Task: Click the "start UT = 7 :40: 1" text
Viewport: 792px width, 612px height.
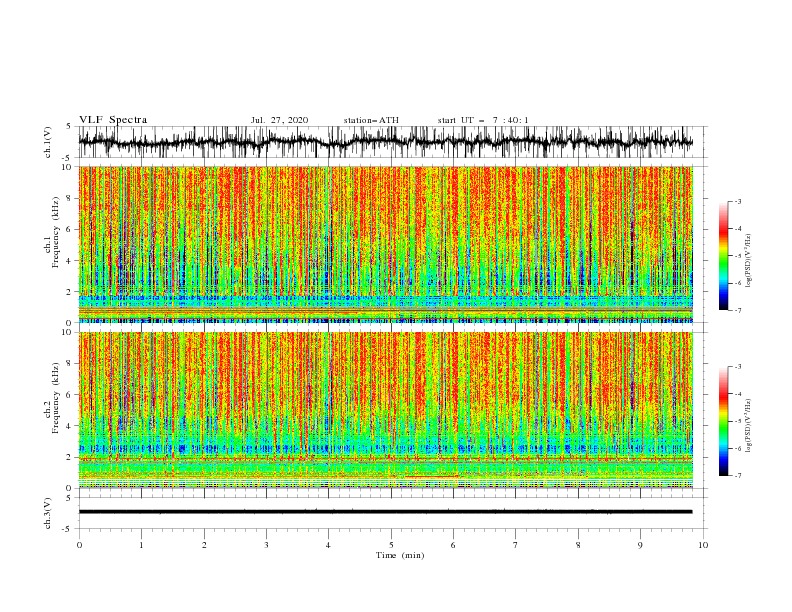Action: (483, 120)
